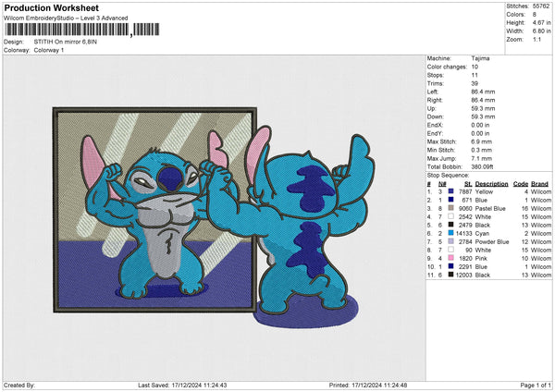Click the 'Brand' column header
Viewport: 555px width, 392px height.
(539, 184)
